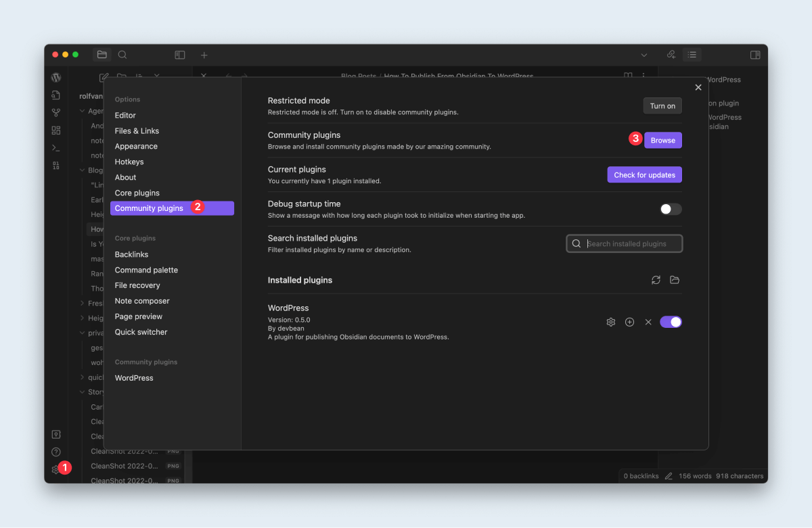The height and width of the screenshot is (528, 812).
Task: Open Page preview plugin settings
Action: pyautogui.click(x=172, y=317)
